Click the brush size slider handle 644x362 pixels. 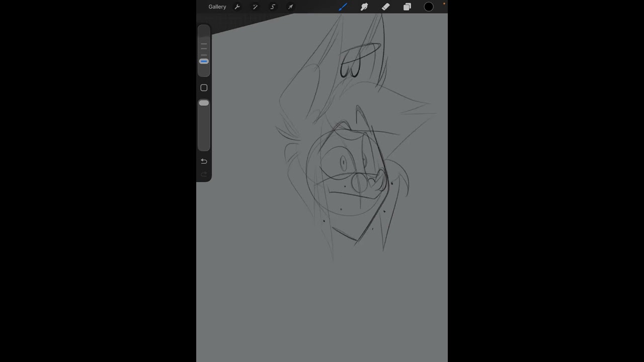204,61
